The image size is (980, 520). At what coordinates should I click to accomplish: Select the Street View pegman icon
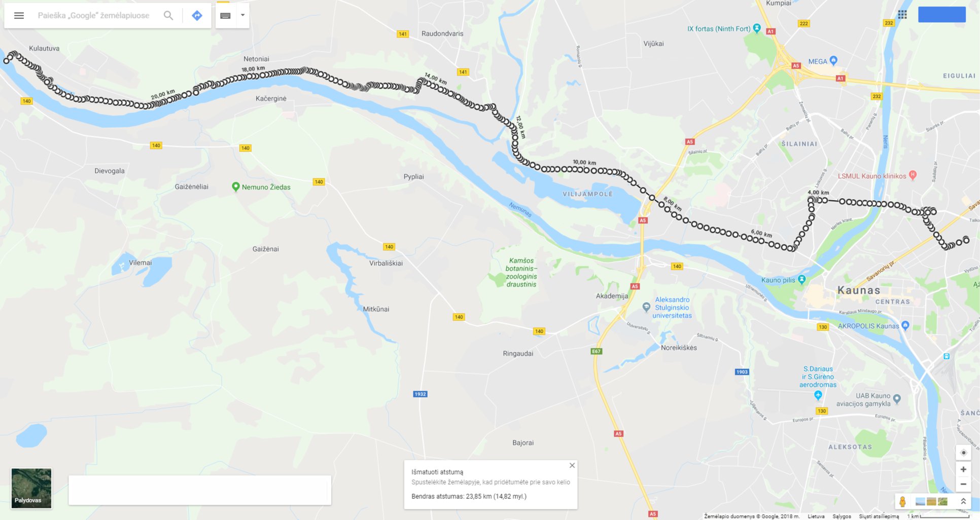pos(902,501)
